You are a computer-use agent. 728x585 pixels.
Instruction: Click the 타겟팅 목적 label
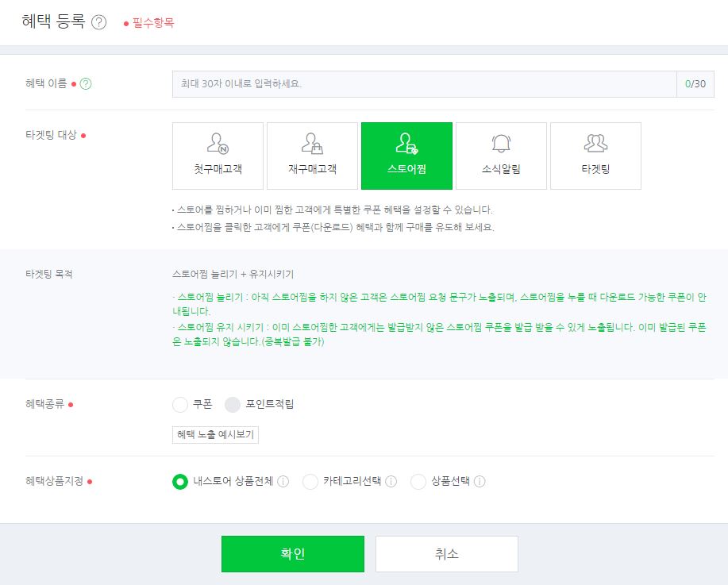pyautogui.click(x=48, y=274)
